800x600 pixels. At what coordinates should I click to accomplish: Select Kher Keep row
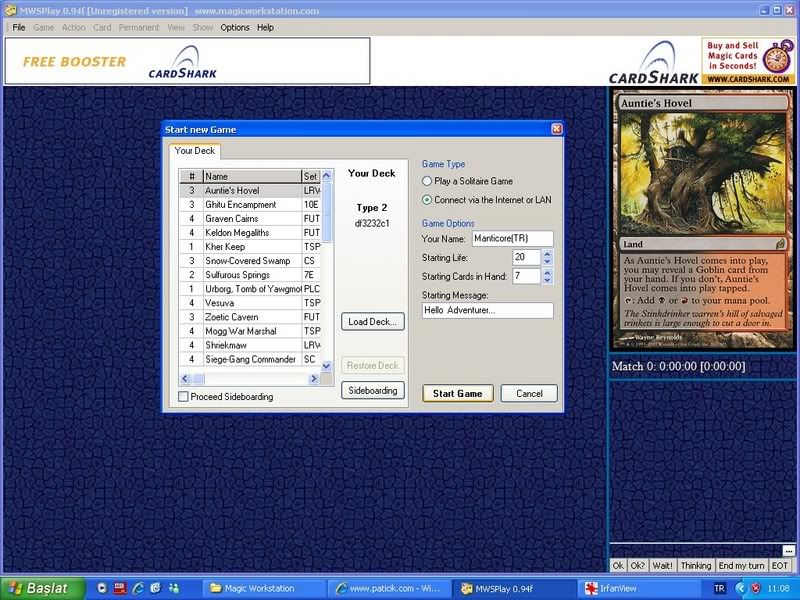[x=250, y=246]
